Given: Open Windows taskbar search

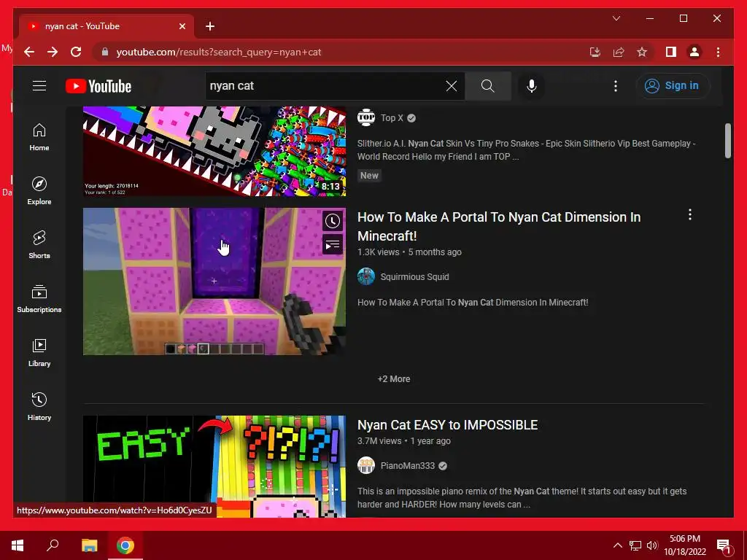Looking at the screenshot, I should (53, 545).
